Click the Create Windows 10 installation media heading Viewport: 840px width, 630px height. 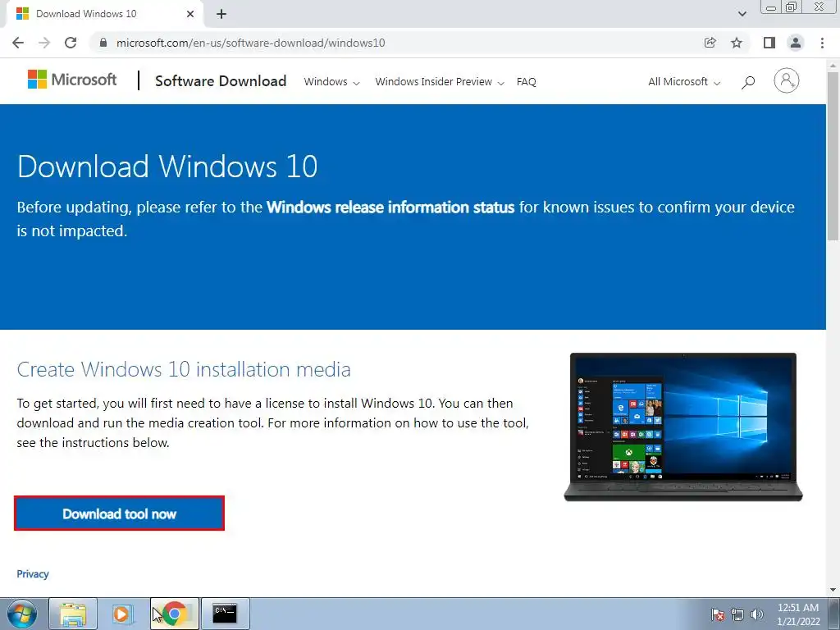pyautogui.click(x=184, y=369)
